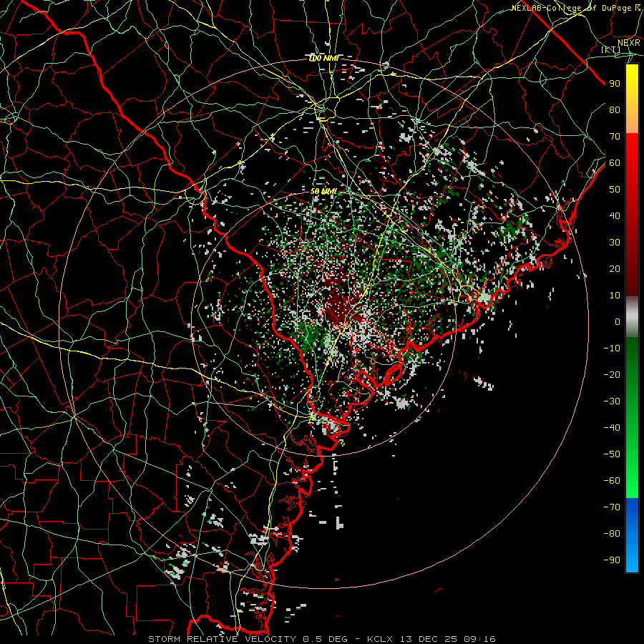Click the Storm Relative Velocity caption at bottom
Image resolution: width=644 pixels, height=644 pixels.
pos(321,639)
